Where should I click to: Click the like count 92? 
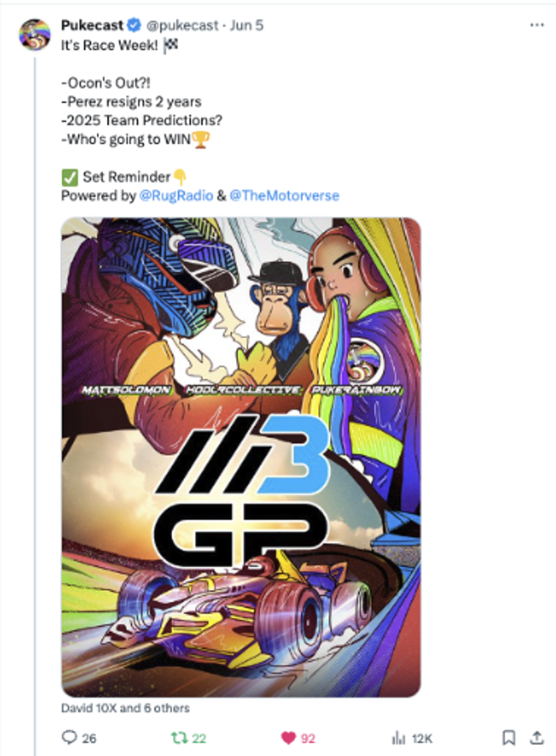tap(308, 739)
